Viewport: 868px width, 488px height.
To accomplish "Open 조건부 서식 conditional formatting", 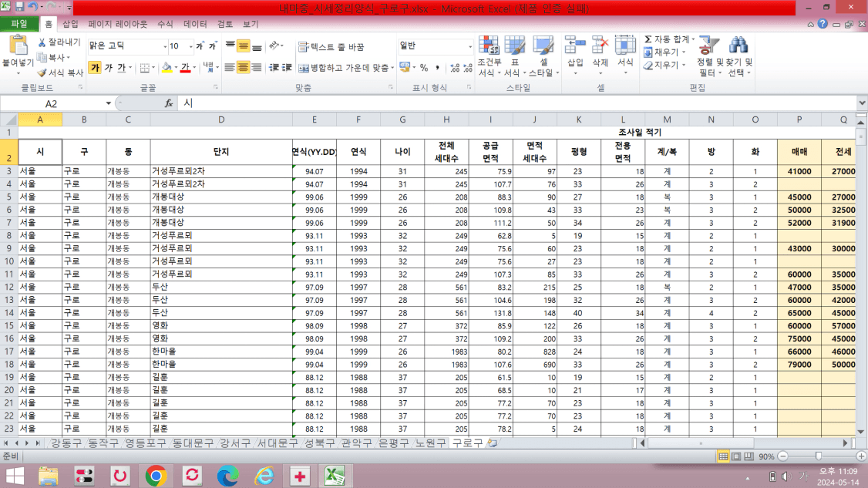I will click(x=490, y=56).
